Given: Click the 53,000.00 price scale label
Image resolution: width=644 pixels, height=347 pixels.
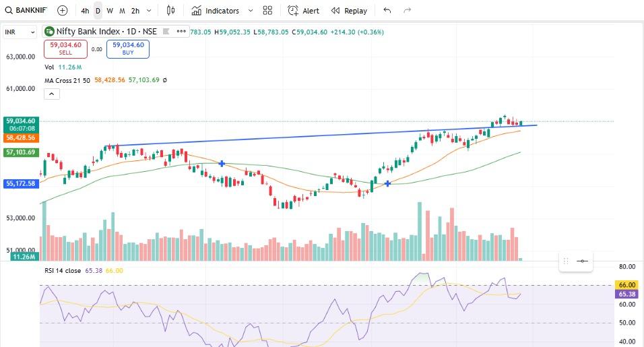Looking at the screenshot, I should [x=20, y=218].
